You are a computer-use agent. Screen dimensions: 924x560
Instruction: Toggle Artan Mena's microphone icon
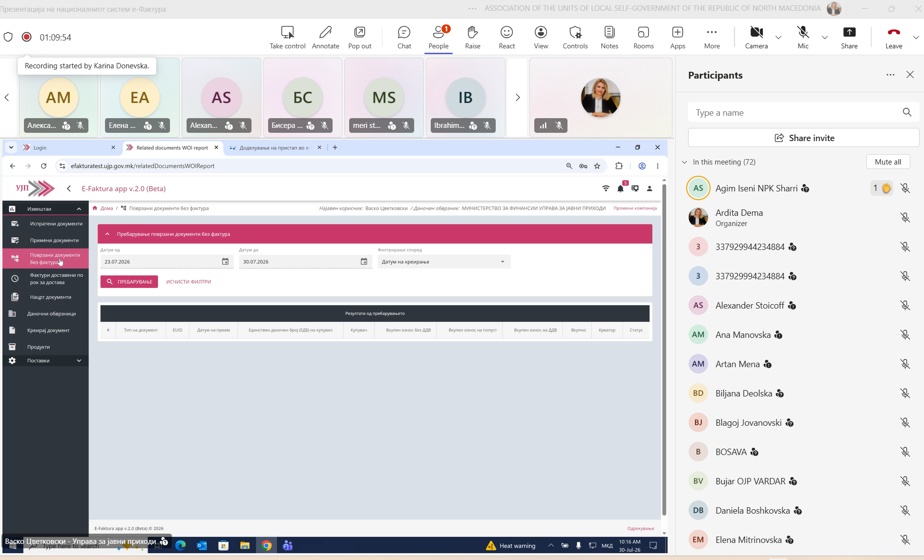pyautogui.click(x=905, y=364)
